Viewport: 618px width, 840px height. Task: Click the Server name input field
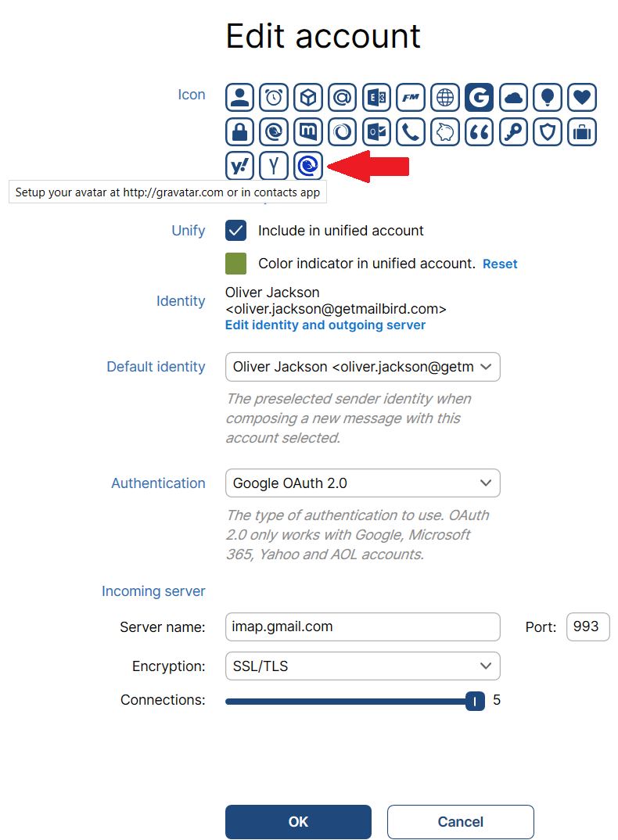362,626
